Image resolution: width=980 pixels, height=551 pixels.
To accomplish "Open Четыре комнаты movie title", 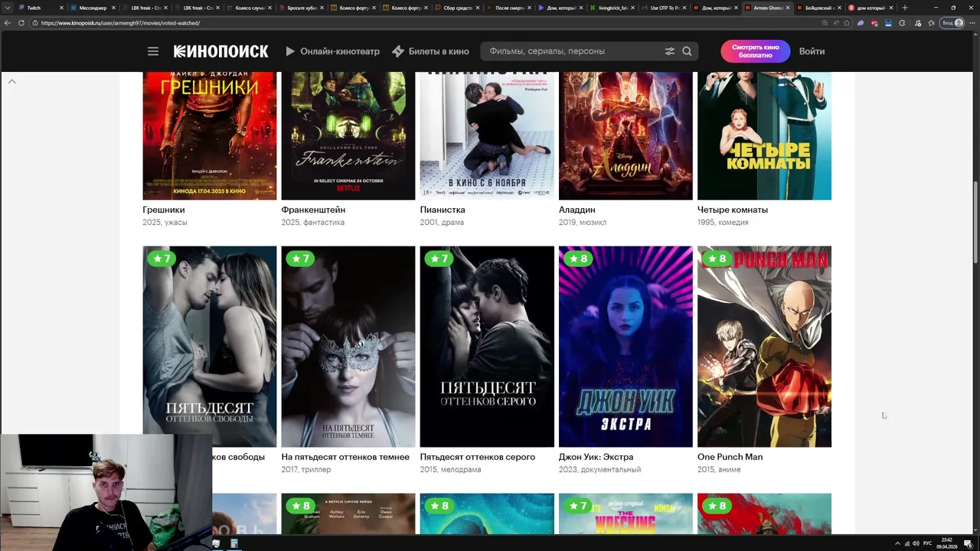I will coord(733,210).
